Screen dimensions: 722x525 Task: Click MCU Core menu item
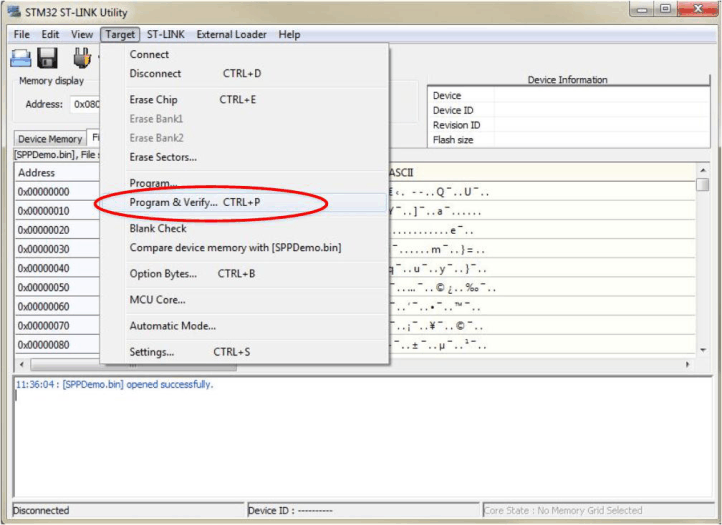157,300
